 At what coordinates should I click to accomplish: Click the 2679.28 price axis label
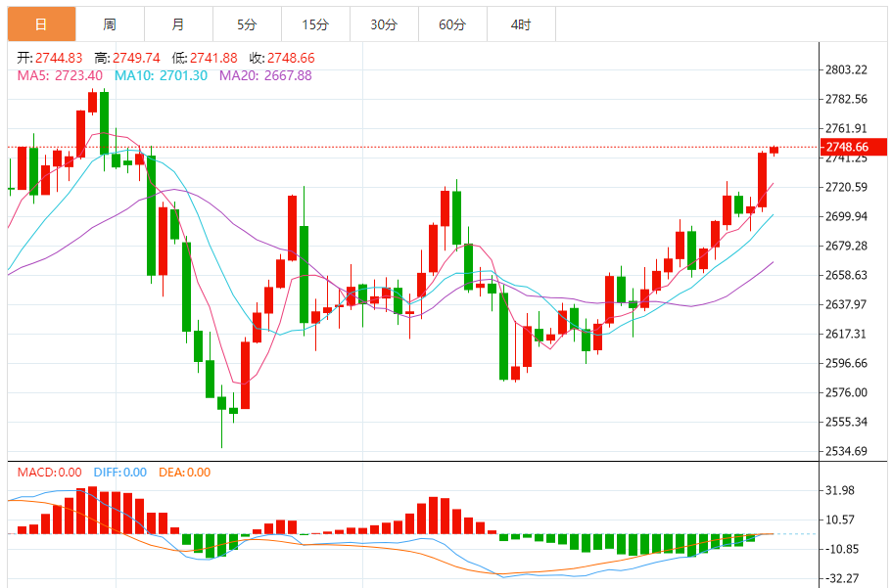847,246
